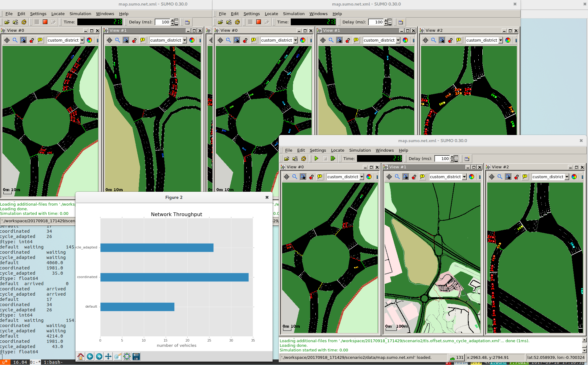The image size is (588, 365).
Task: Toggle zooming style in leftmost window's View #0
Action: pos(23,40)
